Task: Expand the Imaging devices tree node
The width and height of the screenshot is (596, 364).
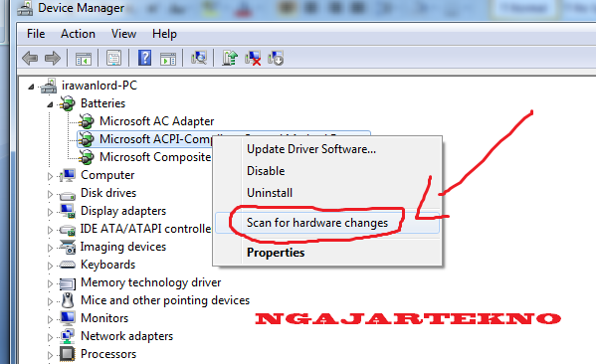Action: [50, 248]
